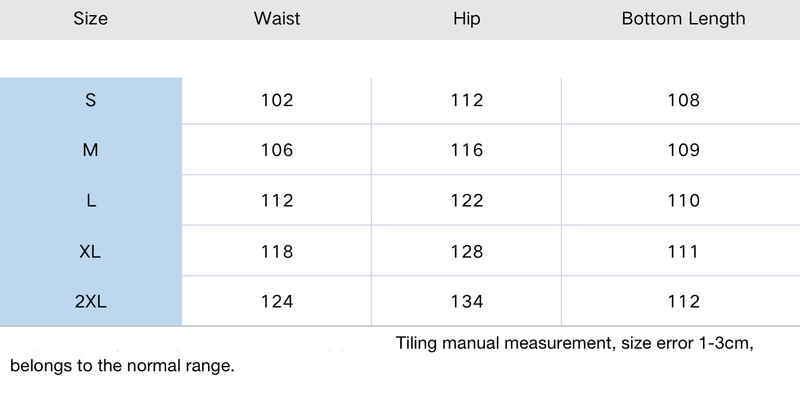The height and width of the screenshot is (417, 800).
Task: Click hip value 122 for size L
Action: point(467,201)
